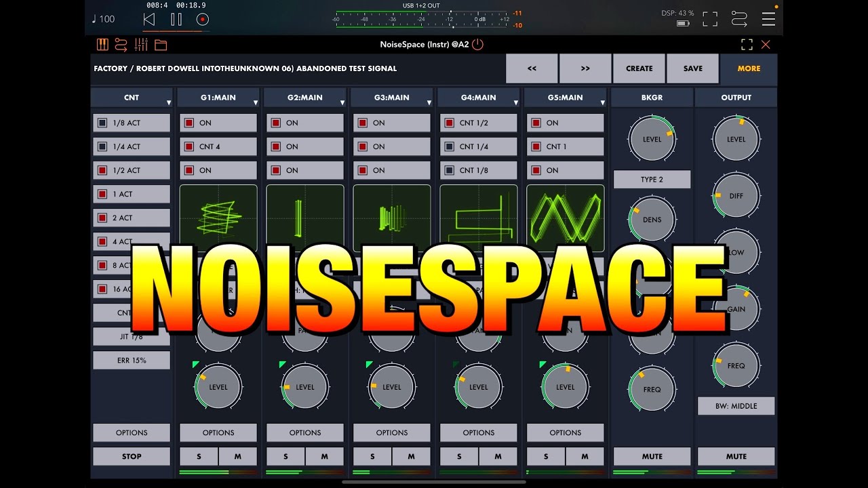This screenshot has width=868, height=488.
Task: Change background noise TYPE 2 selector
Action: click(x=652, y=180)
